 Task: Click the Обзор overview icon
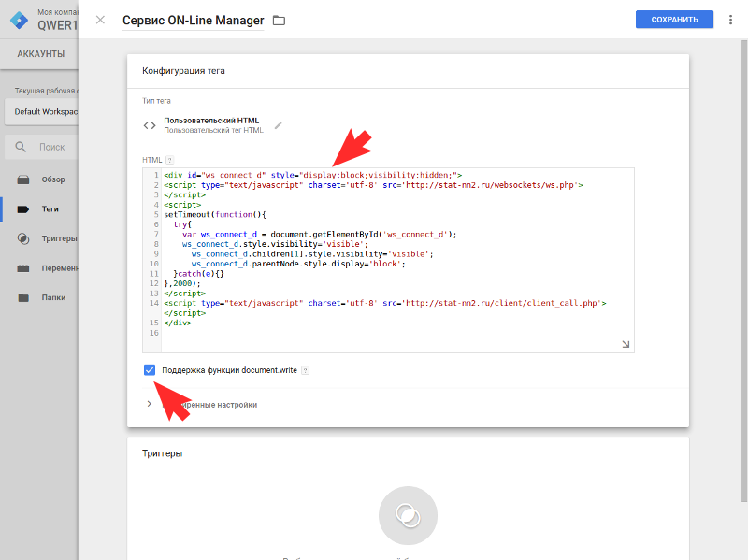pos(23,179)
